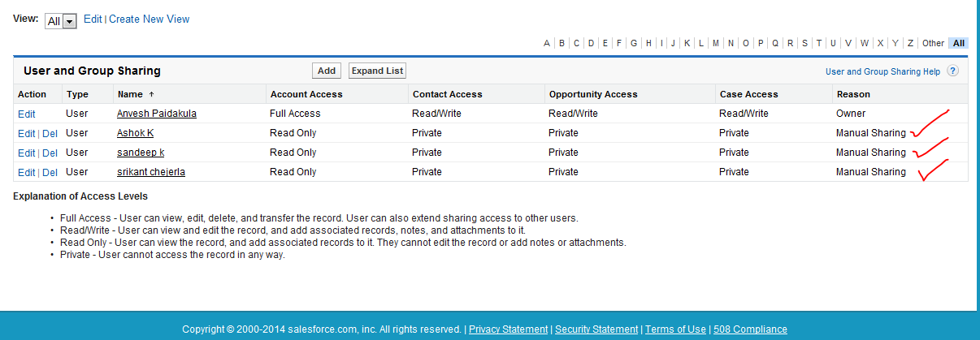Open User and Group Sharing Help

coord(882,71)
